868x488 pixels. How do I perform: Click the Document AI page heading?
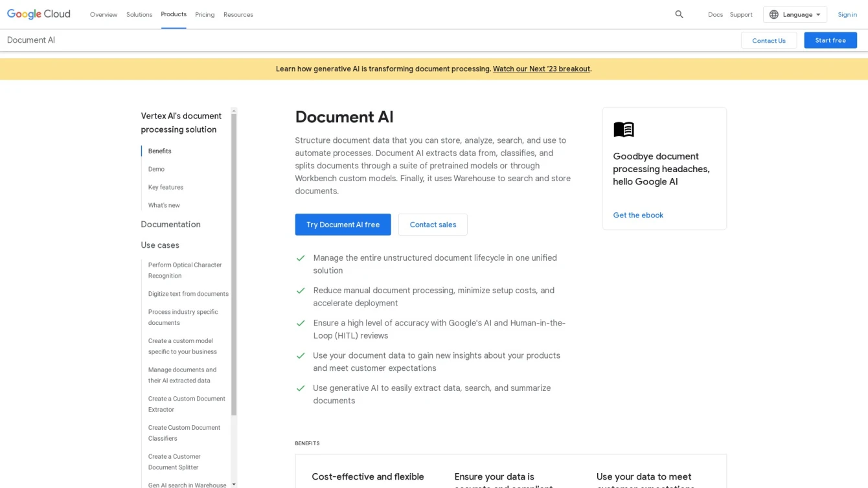(344, 117)
